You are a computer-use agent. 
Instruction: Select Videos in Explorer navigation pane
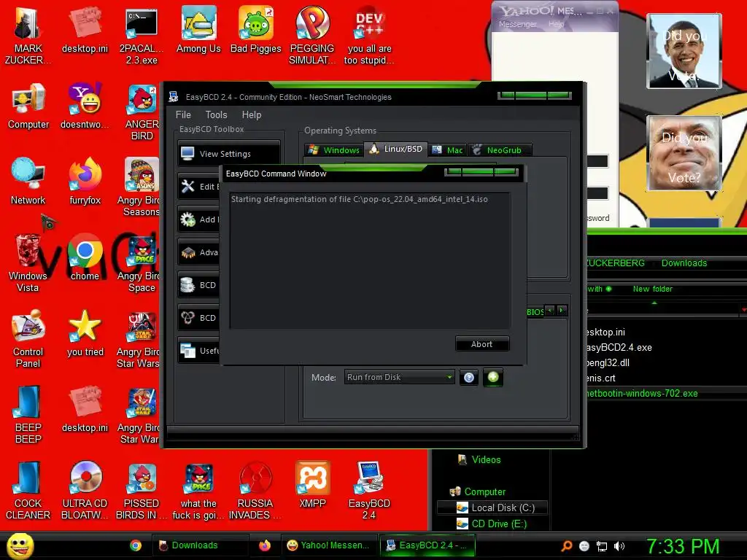pos(479,459)
